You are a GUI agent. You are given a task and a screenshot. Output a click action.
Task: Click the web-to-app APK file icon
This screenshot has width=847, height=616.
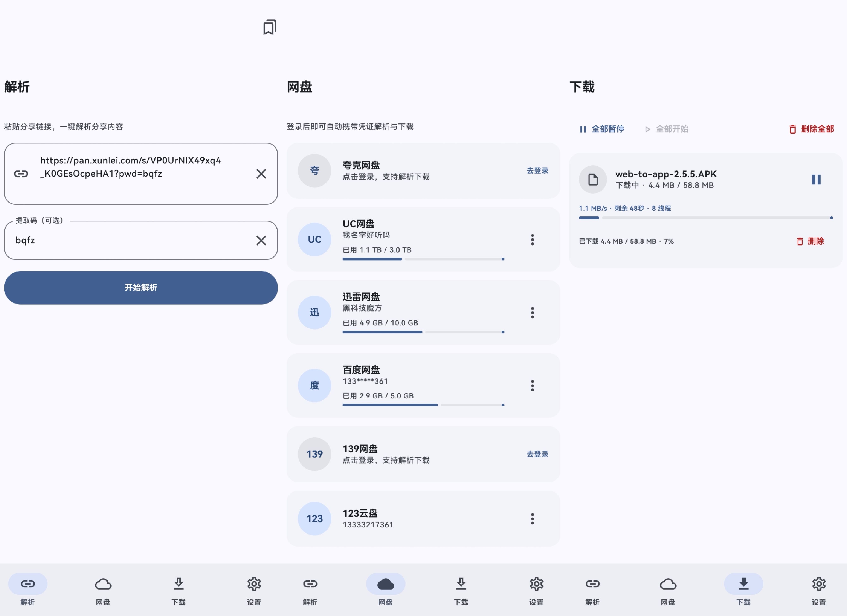click(x=593, y=180)
